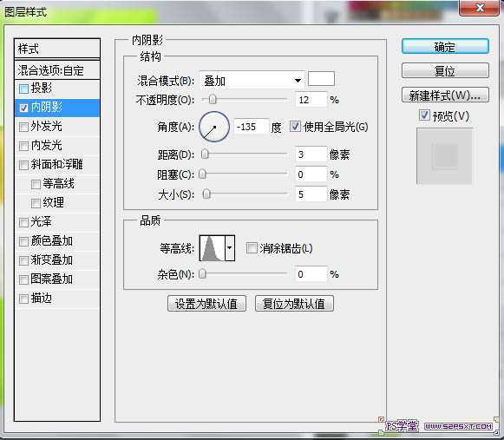Click the distance field showing 3
This screenshot has height=440, width=504.
311,154
